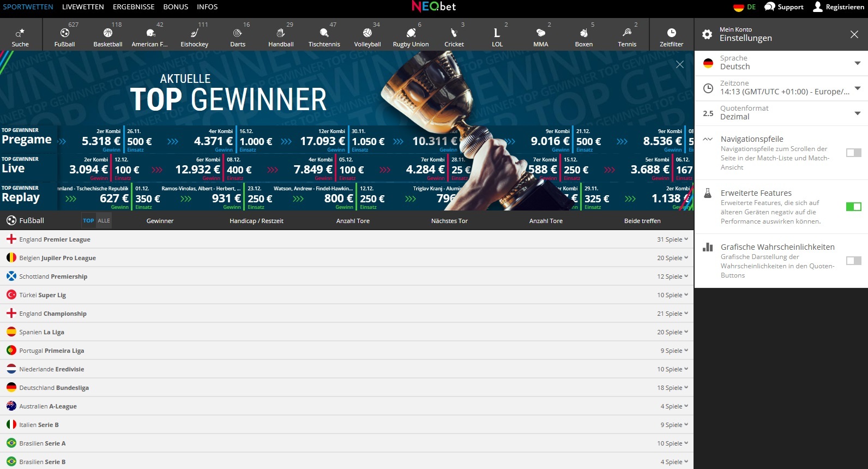868x469 pixels.
Task: Open the Suche search icon
Action: click(20, 33)
